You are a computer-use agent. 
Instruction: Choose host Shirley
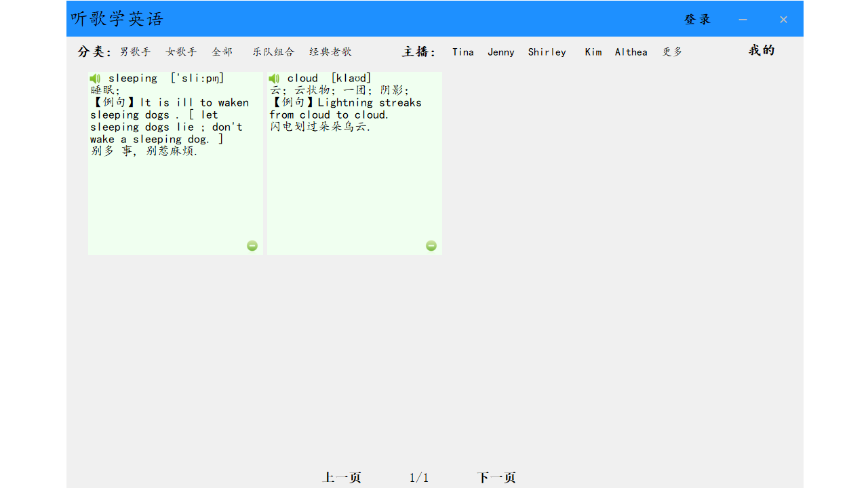pyautogui.click(x=547, y=52)
